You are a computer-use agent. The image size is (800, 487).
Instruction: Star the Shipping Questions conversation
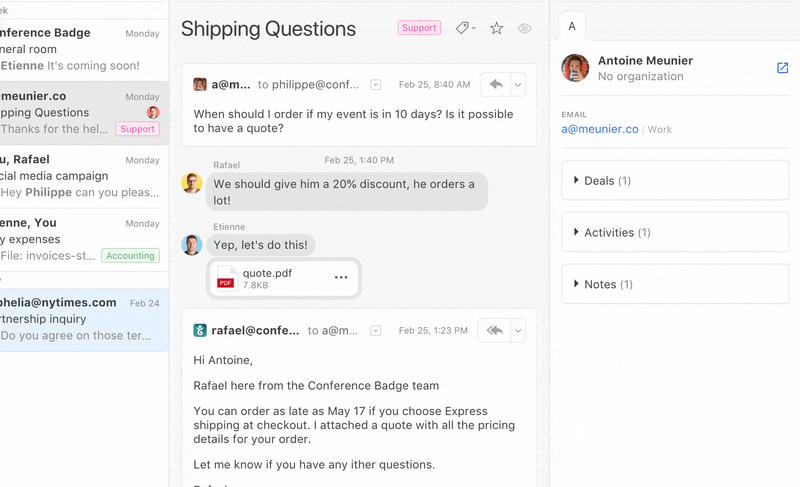pos(496,28)
